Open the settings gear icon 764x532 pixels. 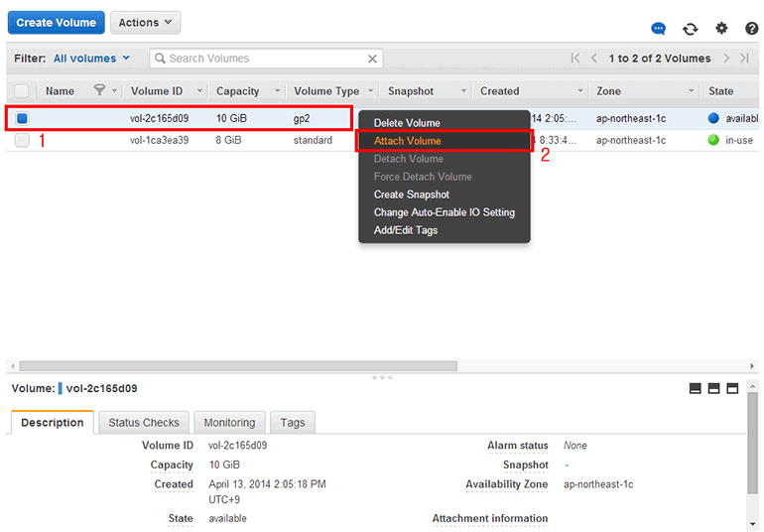(721, 29)
